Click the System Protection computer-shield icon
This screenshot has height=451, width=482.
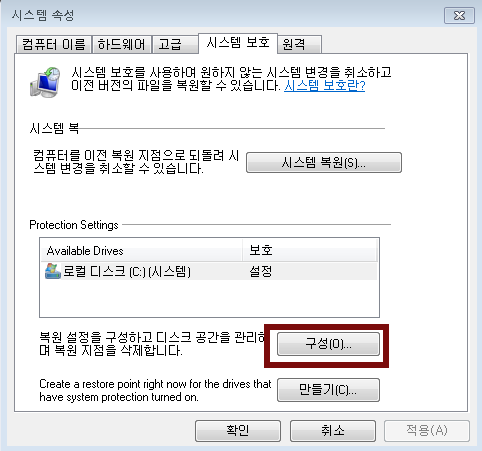coord(45,82)
